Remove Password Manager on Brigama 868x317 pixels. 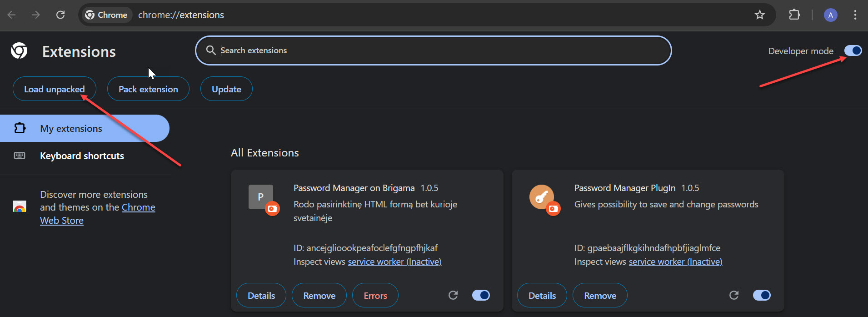(x=319, y=296)
